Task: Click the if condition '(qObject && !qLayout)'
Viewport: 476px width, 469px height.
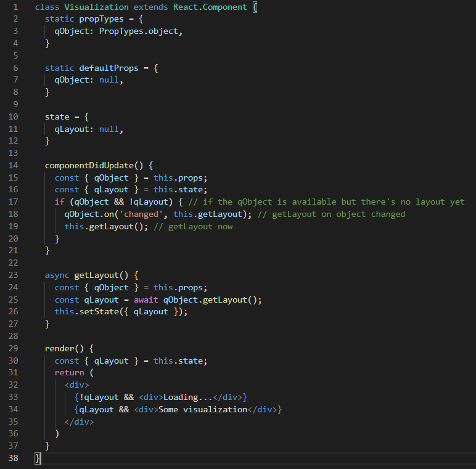Action: [x=121, y=202]
